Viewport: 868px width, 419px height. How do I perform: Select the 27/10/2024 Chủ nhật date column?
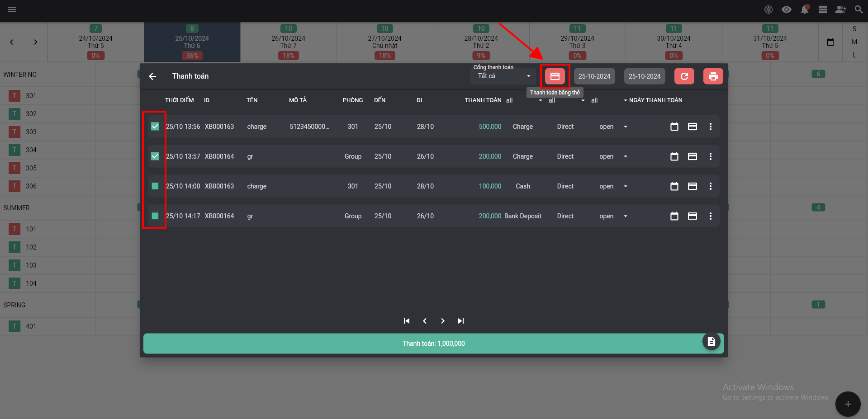click(385, 42)
